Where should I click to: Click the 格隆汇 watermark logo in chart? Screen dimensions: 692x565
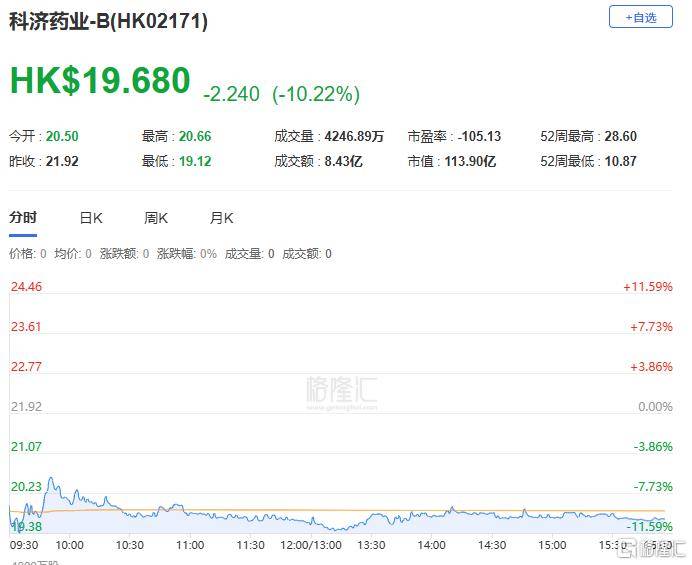tap(342, 392)
